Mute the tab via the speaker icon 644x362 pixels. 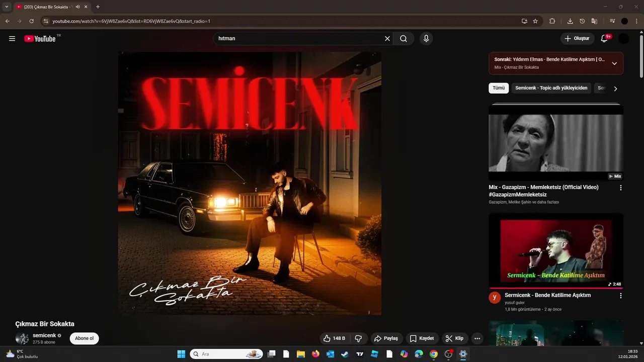pos(78,7)
